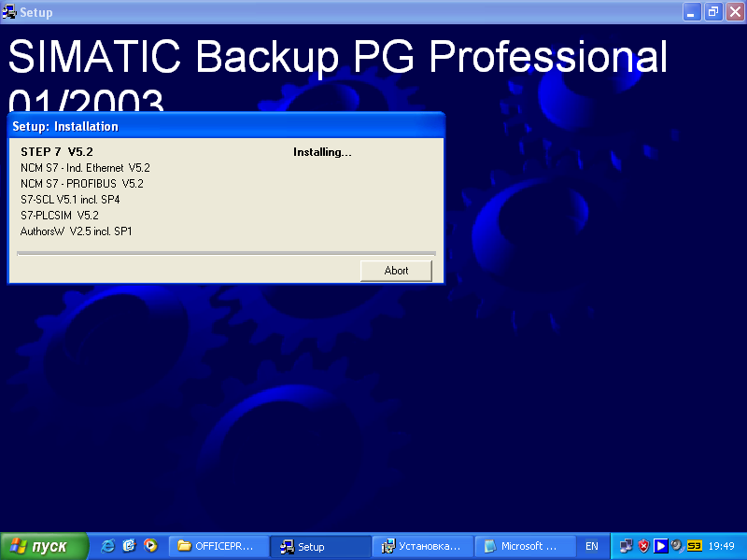Viewport: 747px width, 560px height.
Task: Open the EN language indicator
Action: [x=592, y=546]
